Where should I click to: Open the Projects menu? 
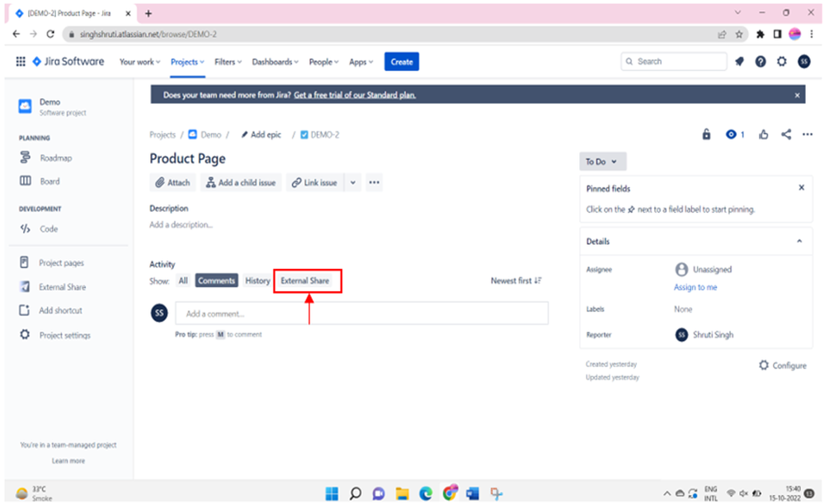click(187, 62)
